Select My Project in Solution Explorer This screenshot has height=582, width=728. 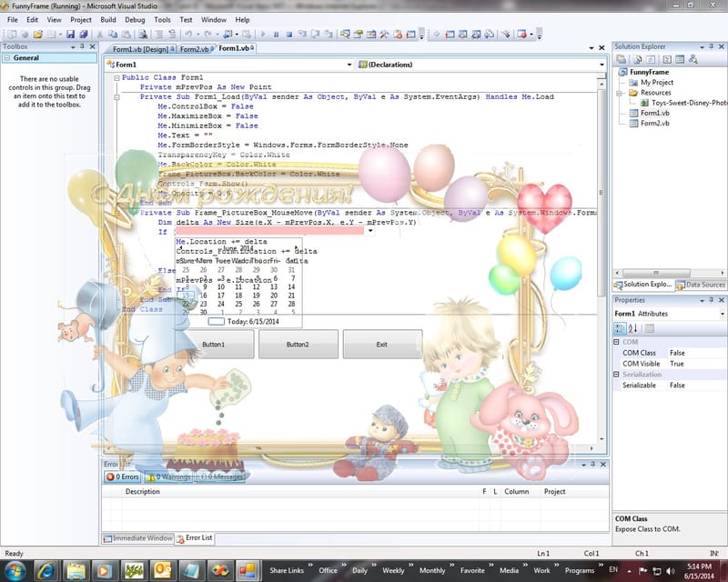click(656, 83)
